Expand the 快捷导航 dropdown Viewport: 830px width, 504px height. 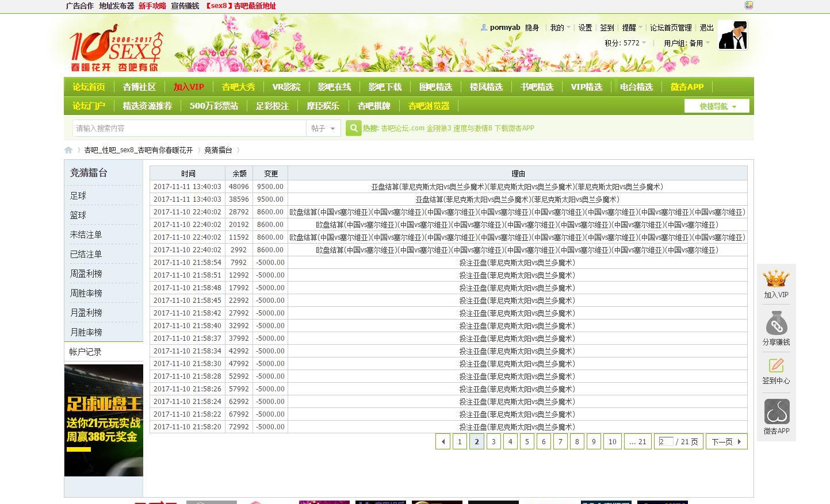tap(717, 106)
